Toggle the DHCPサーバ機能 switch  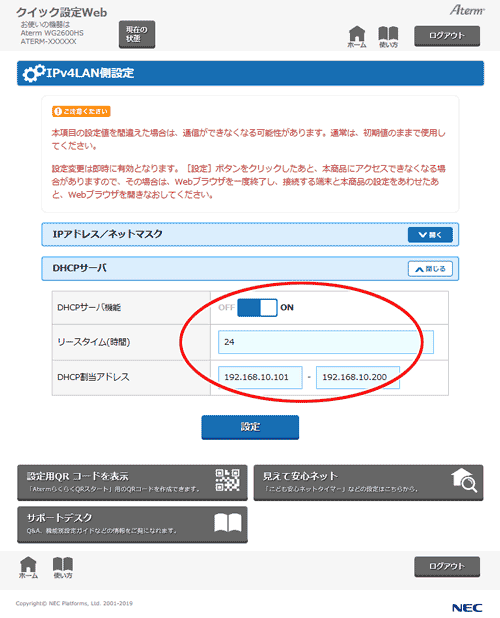(x=257, y=307)
